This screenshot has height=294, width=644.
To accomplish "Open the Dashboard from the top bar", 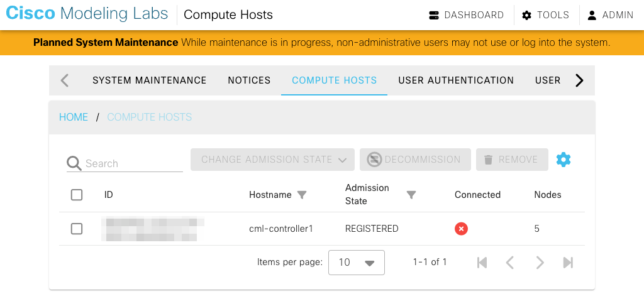I will click(x=466, y=15).
